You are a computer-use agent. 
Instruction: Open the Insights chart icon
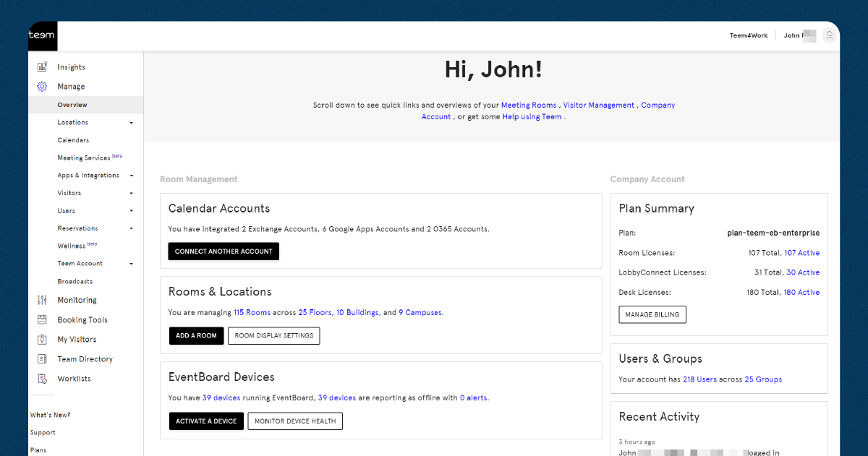tap(42, 67)
